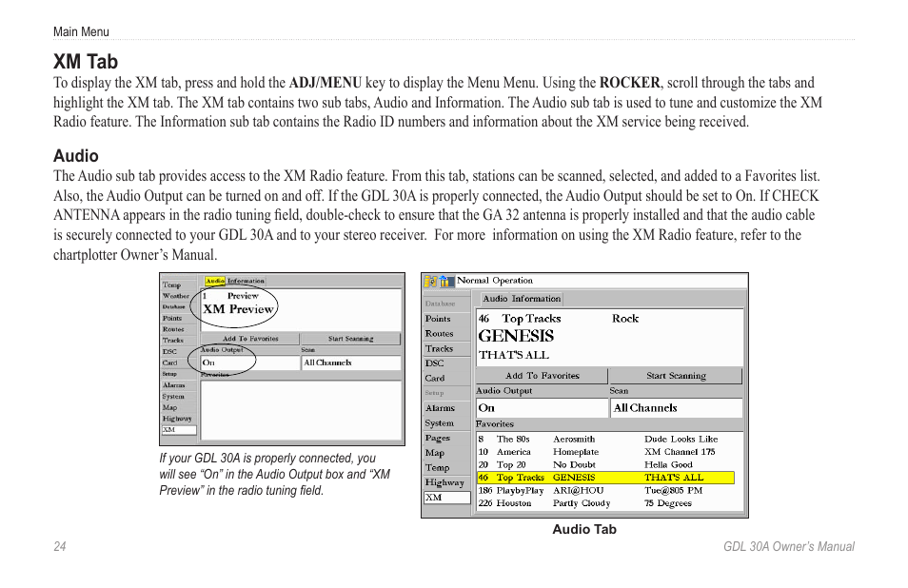Open Map tab in Audio Tab screenshot
Image resolution: width=908 pixels, height=588 pixels.
[445, 453]
